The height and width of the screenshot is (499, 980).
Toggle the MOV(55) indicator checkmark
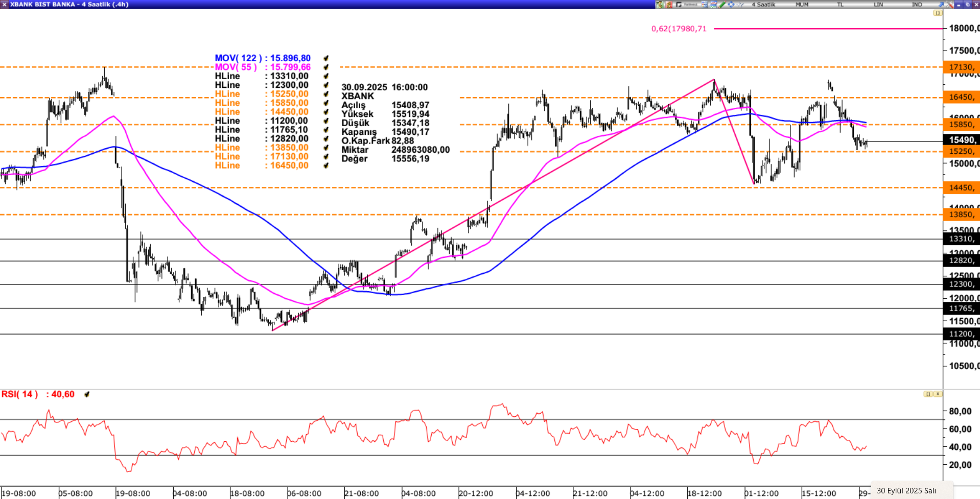click(x=326, y=67)
